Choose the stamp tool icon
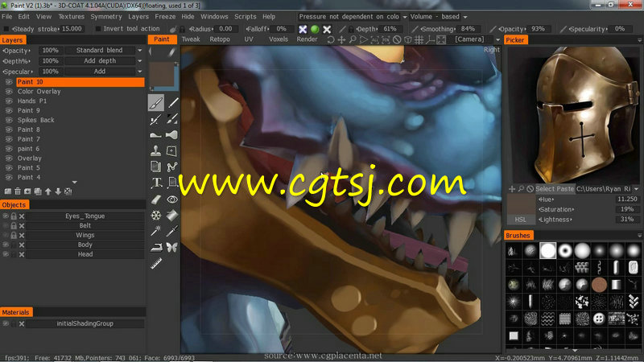Viewport: 644px width, 362px height. 155,150
